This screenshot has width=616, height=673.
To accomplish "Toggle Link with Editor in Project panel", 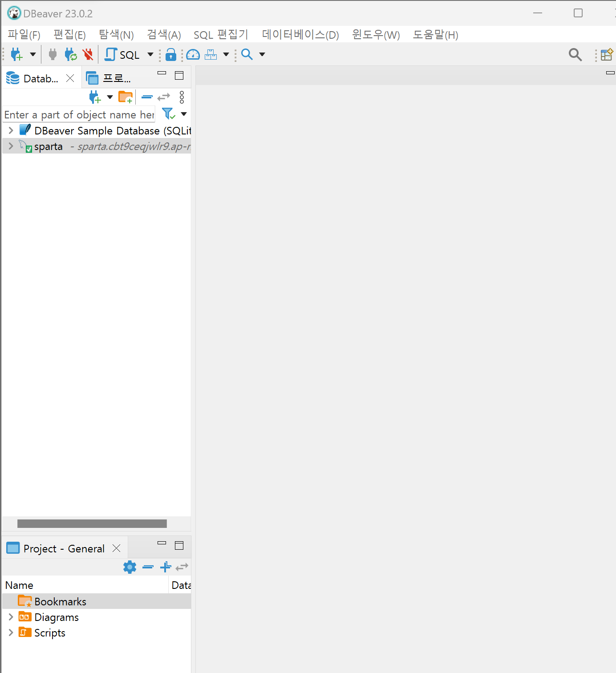I will coord(182,567).
